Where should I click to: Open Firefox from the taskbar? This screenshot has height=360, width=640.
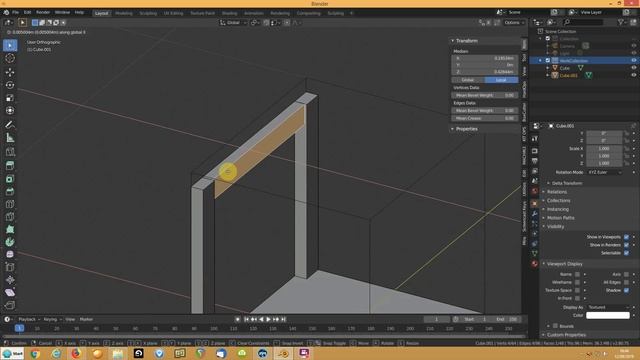76,353
